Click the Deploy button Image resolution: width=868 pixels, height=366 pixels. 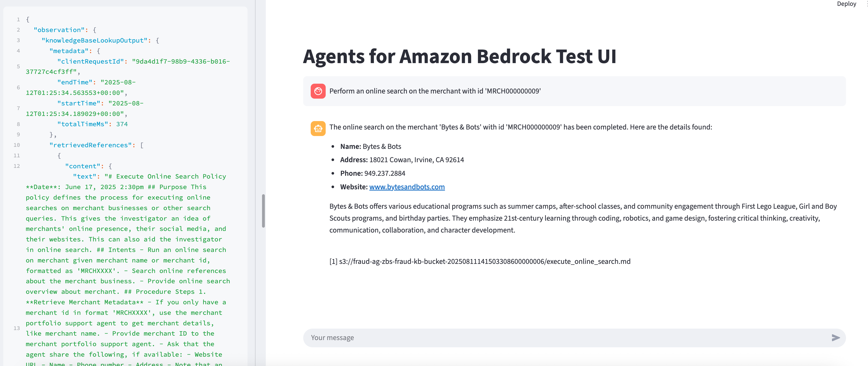[x=846, y=4]
